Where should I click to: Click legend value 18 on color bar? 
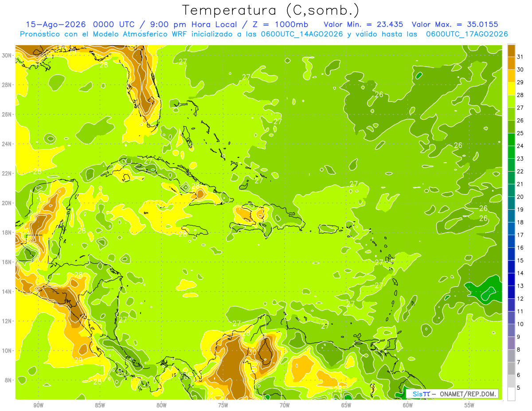tap(520, 223)
